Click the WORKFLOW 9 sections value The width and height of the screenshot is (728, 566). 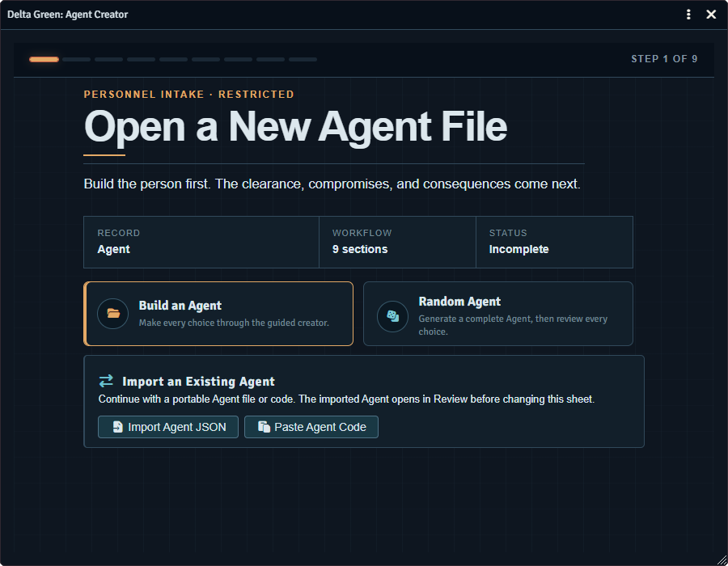click(360, 249)
